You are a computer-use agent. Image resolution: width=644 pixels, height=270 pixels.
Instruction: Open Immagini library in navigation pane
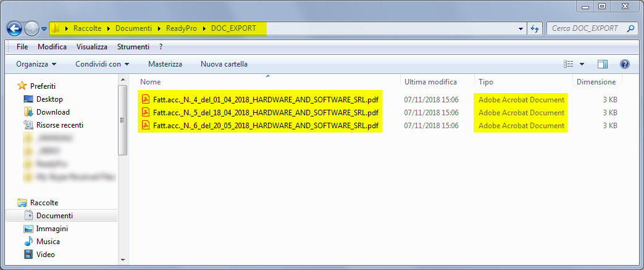[x=52, y=229]
